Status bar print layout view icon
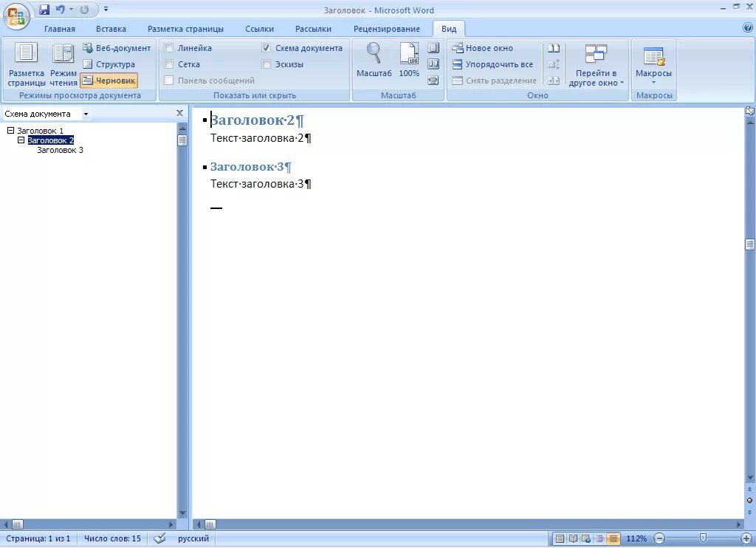Screen dimensions: 756x548 pos(560,538)
